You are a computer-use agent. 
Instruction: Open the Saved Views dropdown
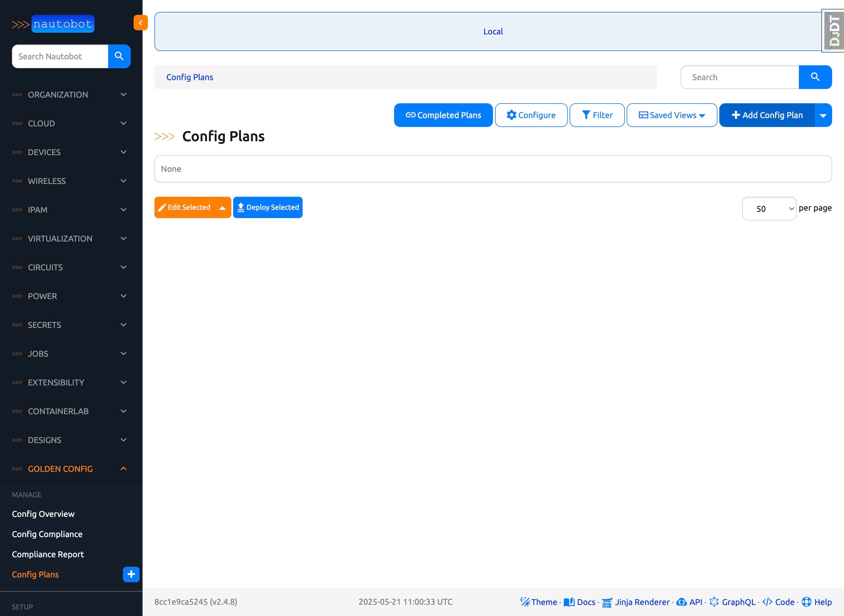coord(672,115)
